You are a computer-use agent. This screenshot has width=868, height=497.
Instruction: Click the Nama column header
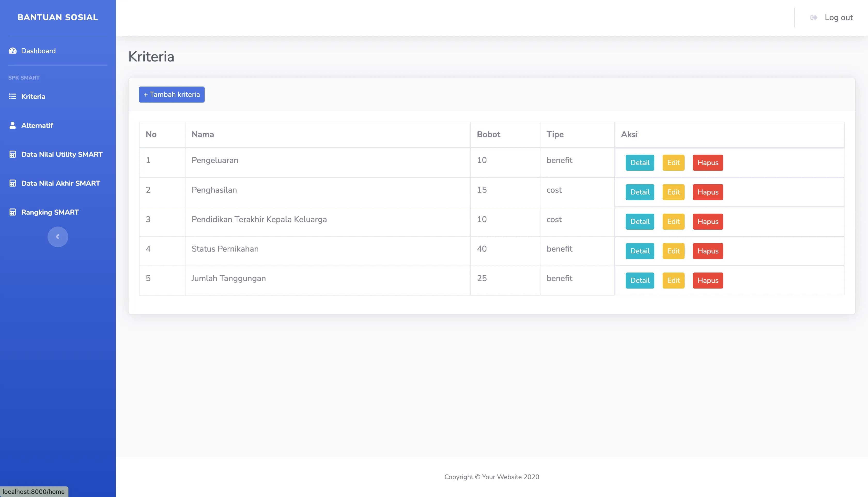click(203, 135)
